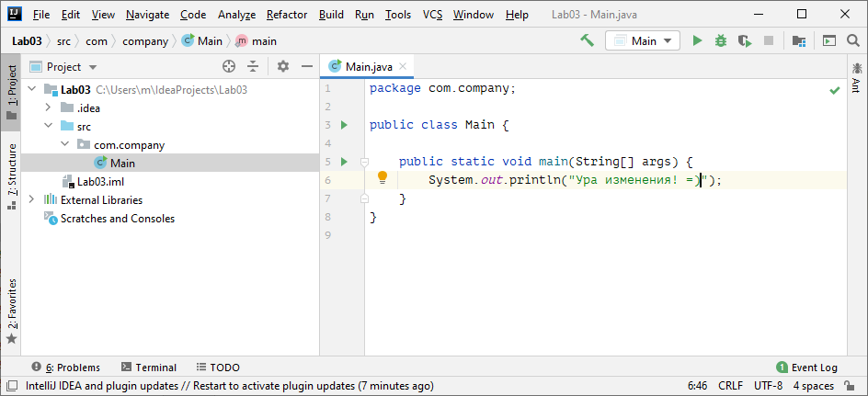Open the 6: Problems tool window
The width and height of the screenshot is (868, 396).
(66, 368)
